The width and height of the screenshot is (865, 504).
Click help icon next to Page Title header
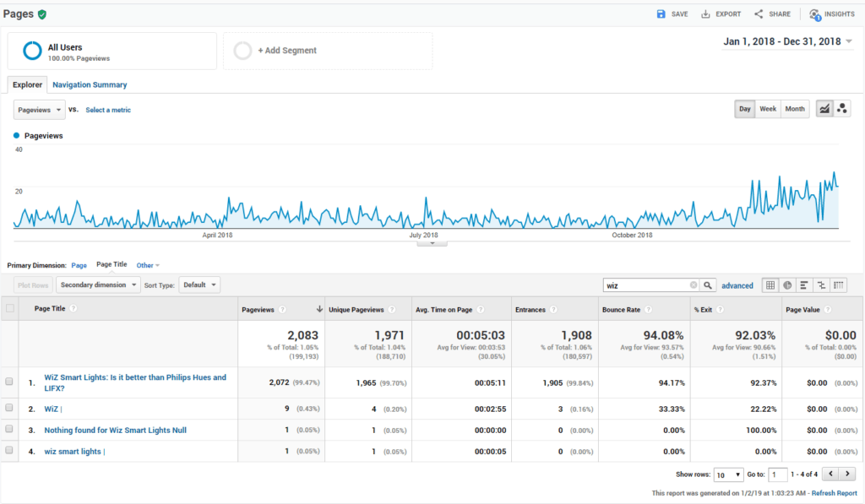tap(73, 308)
